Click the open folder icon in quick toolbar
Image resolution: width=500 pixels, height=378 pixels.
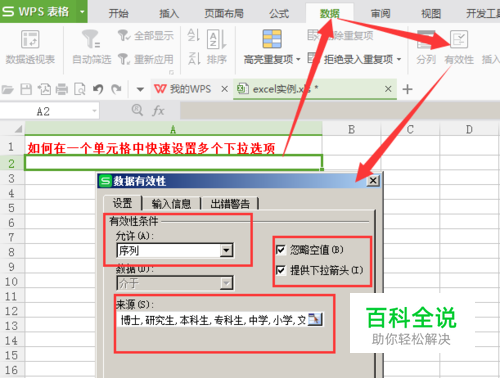[x=7, y=89]
